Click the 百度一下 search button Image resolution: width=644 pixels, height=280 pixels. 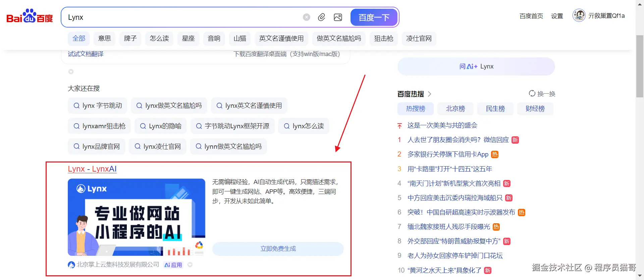[374, 17]
